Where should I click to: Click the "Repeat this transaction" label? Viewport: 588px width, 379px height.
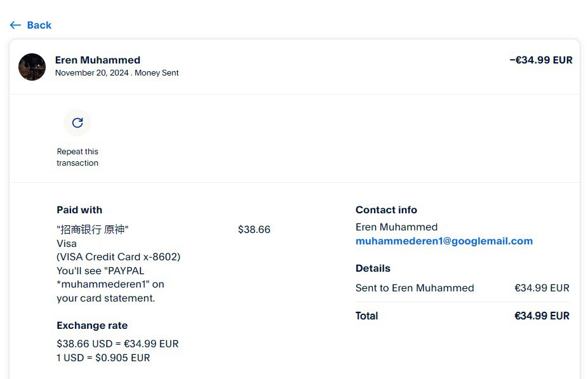77,157
